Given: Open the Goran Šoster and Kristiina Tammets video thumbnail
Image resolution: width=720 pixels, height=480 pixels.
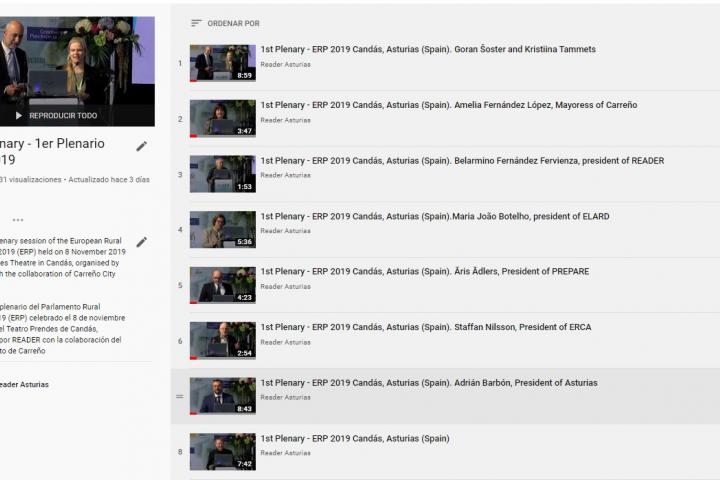Looking at the screenshot, I should pos(222,63).
